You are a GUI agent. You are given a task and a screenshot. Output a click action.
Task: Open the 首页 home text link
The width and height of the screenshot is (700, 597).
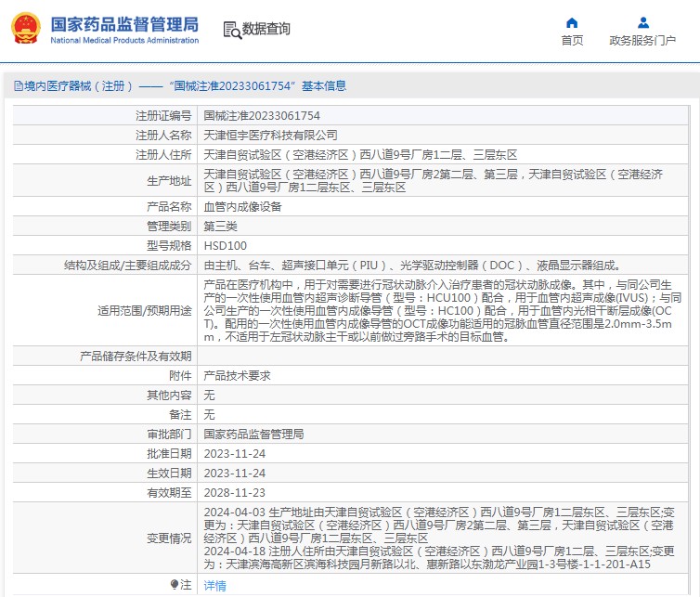(x=572, y=40)
